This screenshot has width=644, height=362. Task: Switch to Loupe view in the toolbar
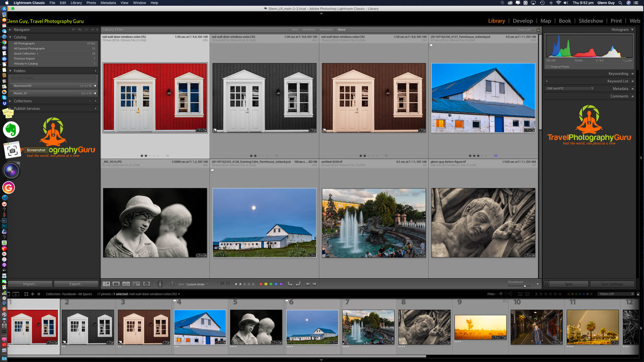(x=116, y=284)
